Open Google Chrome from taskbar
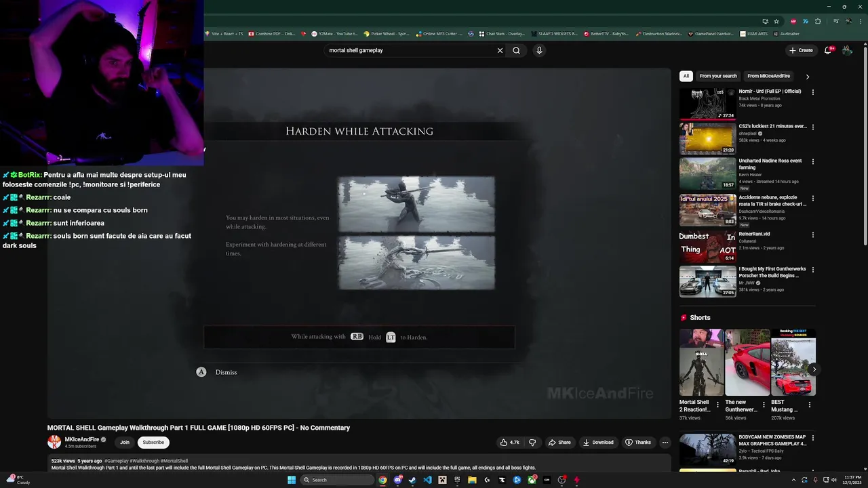868x488 pixels. [x=383, y=480]
